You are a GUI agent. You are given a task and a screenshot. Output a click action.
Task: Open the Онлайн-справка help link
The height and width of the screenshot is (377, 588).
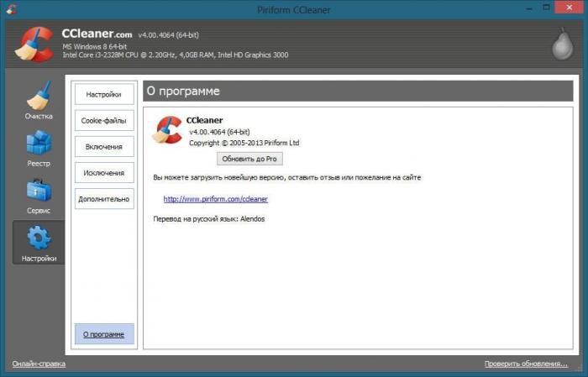[39, 364]
